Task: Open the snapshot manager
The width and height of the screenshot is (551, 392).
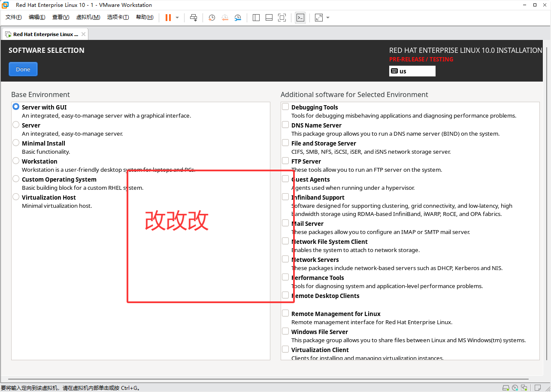Action: pyautogui.click(x=238, y=18)
